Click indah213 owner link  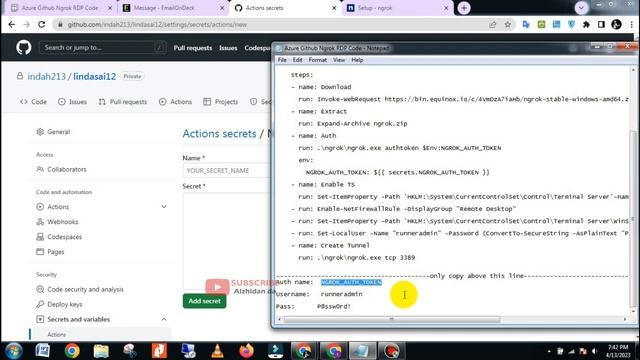coord(47,76)
